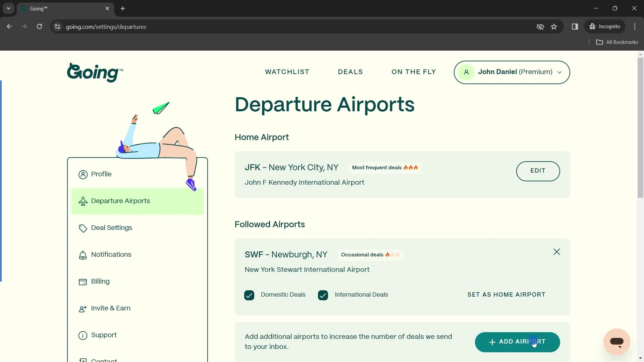The image size is (644, 362).
Task: Click 'Occasional deals' badge
Action: tap(370, 255)
